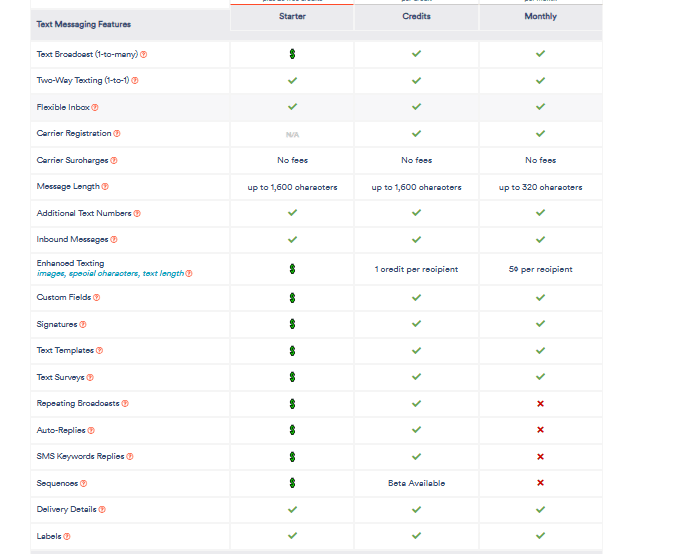Open help icon next to Carrier Surcharges
The height and width of the screenshot is (554, 674).
coord(114,160)
